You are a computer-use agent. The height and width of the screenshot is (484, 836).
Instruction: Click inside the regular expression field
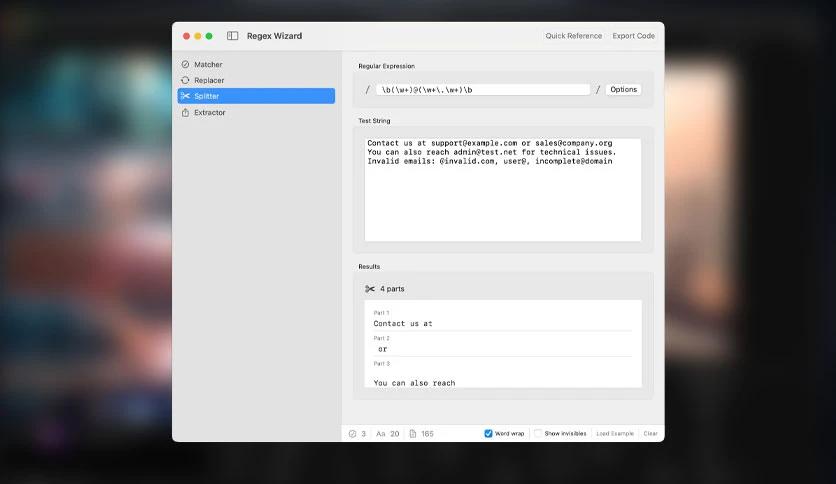click(x=482, y=90)
